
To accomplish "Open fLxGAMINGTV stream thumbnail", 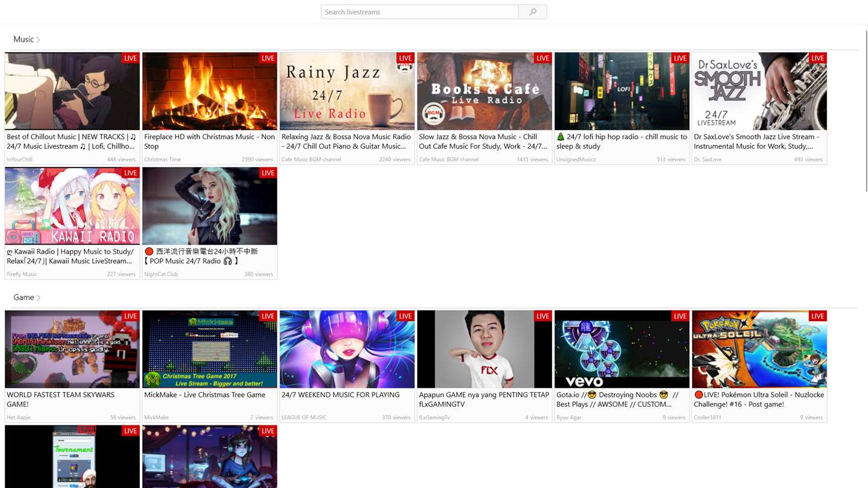I will pos(485,349).
